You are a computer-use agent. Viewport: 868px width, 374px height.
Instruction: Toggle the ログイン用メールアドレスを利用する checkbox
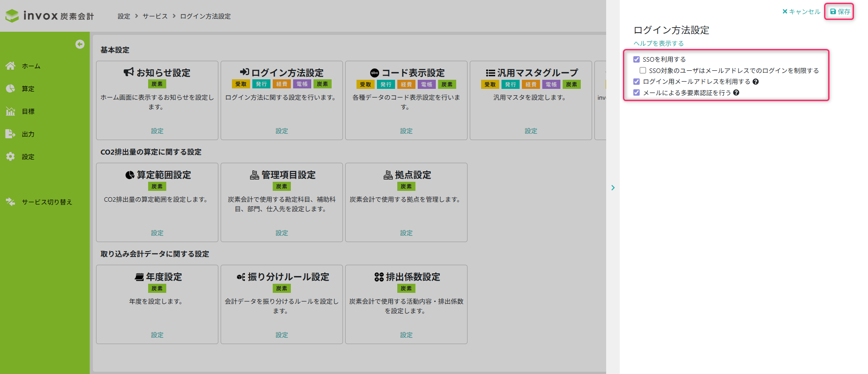pos(637,82)
